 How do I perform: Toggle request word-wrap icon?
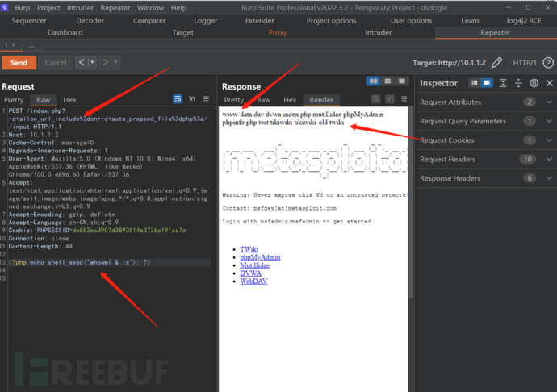[x=178, y=99]
